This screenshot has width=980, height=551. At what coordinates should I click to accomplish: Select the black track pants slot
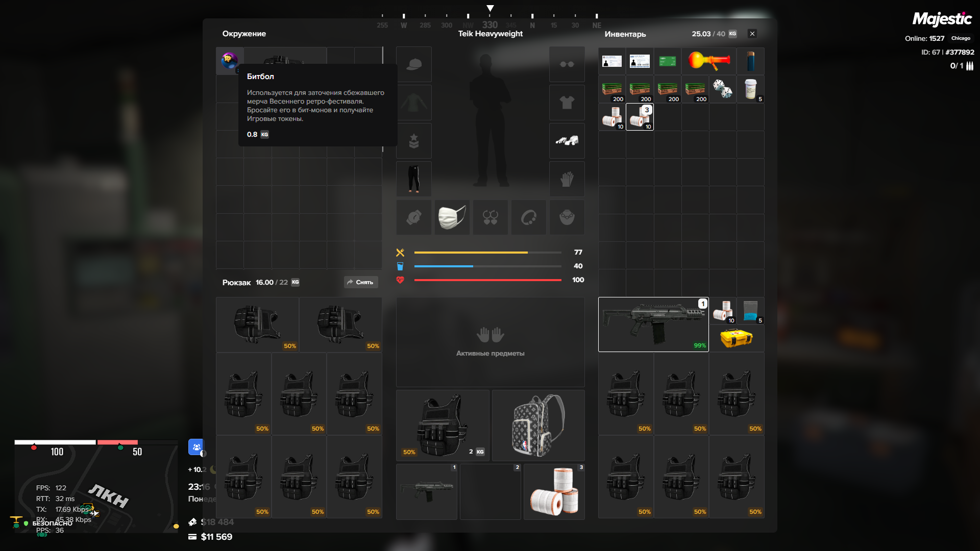tap(414, 179)
